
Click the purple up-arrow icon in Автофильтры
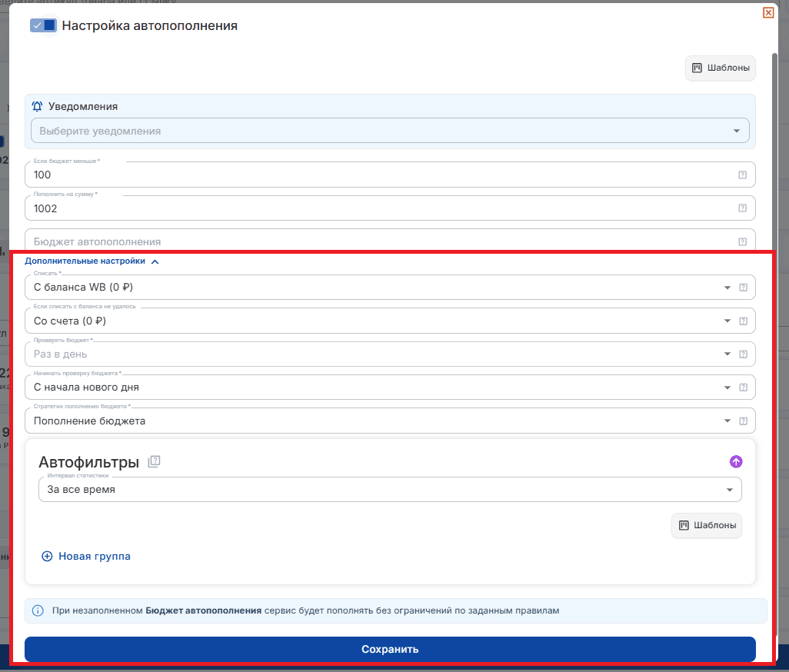tap(736, 461)
